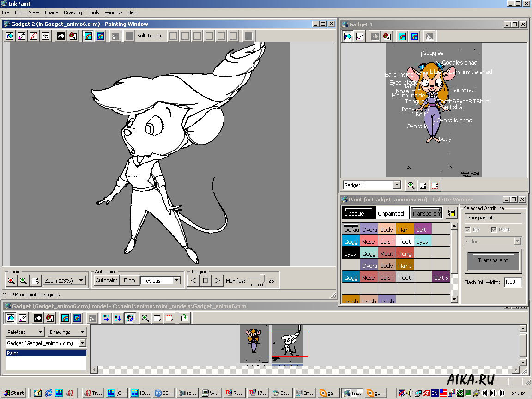Click the large Transparent attribute button

(493, 260)
